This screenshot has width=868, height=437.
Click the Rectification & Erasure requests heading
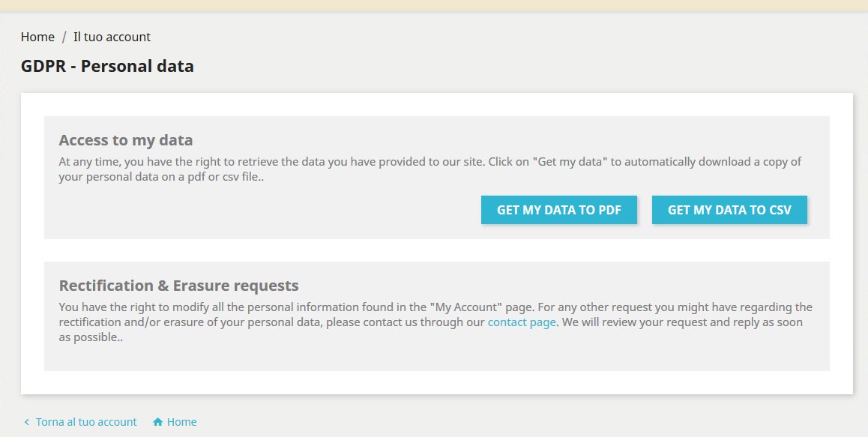point(178,286)
